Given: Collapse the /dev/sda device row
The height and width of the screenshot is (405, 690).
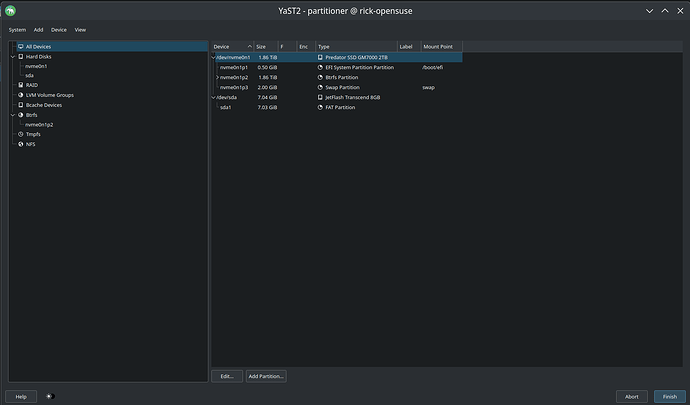Looking at the screenshot, I should 215,97.
